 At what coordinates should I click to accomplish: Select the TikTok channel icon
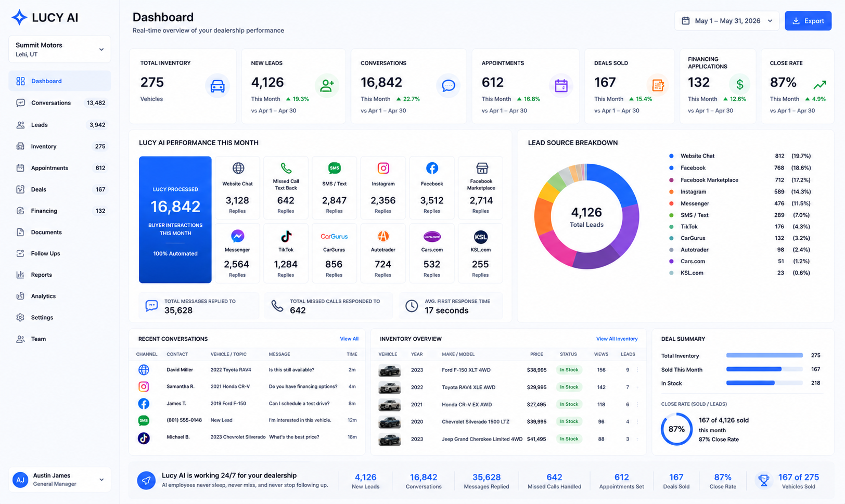tap(286, 236)
